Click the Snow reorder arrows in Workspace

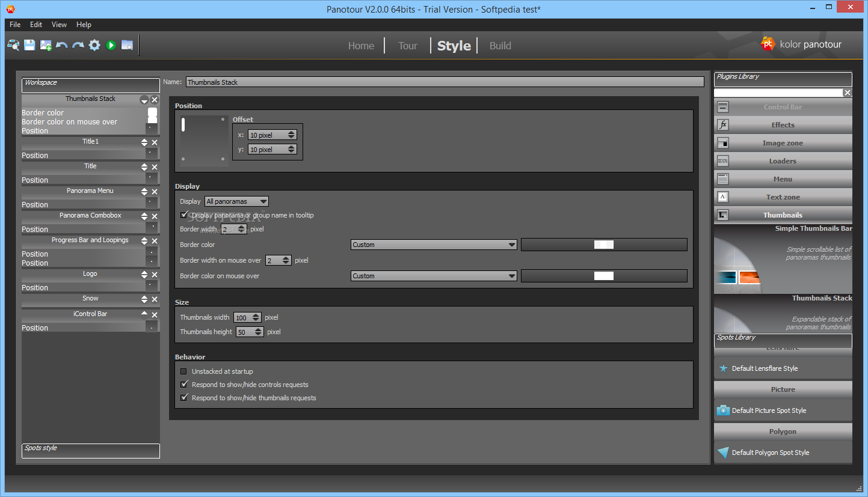[144, 299]
